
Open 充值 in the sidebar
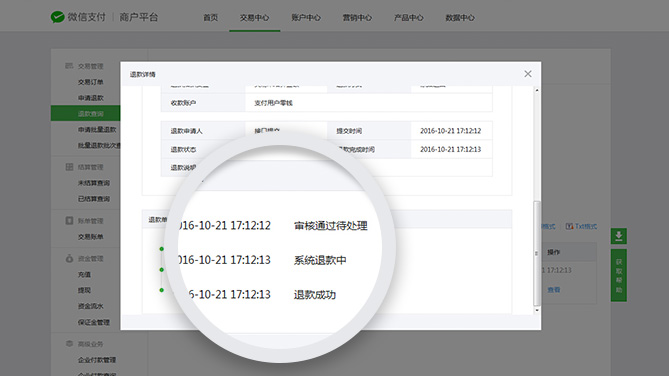click(x=84, y=274)
